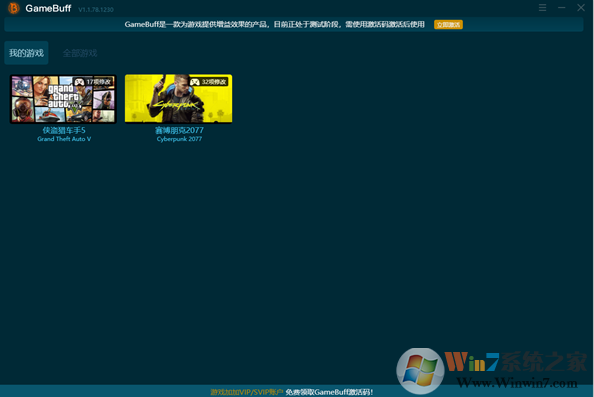Screen dimensions: 594x397
Task: Open the Cyberpunk 2077 cover thumbnail
Action: click(178, 99)
